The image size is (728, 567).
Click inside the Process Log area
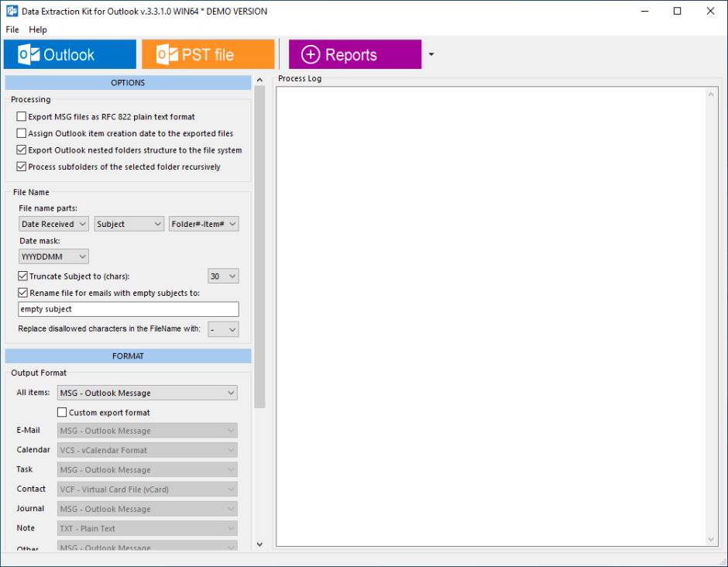[x=491, y=316]
